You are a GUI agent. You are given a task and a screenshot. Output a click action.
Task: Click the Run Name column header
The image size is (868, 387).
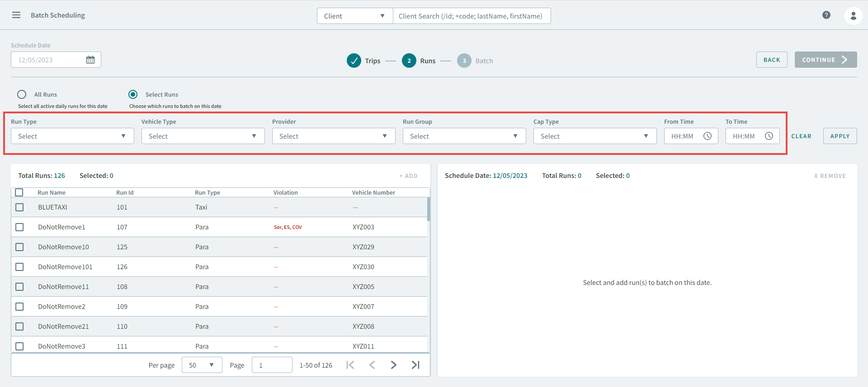[x=52, y=192]
